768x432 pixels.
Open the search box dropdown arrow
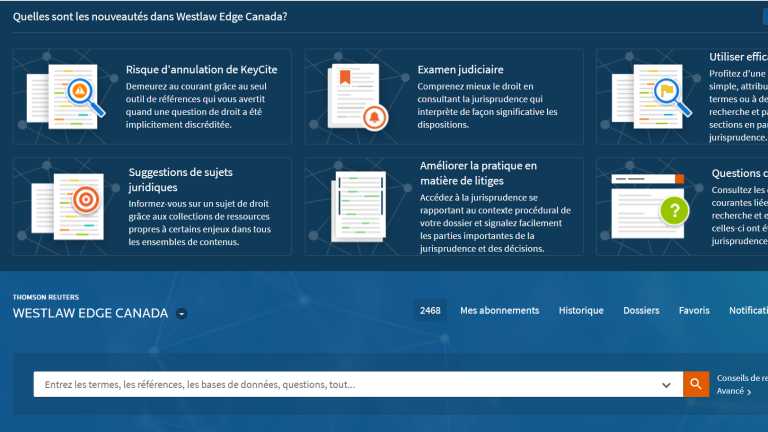[666, 385]
